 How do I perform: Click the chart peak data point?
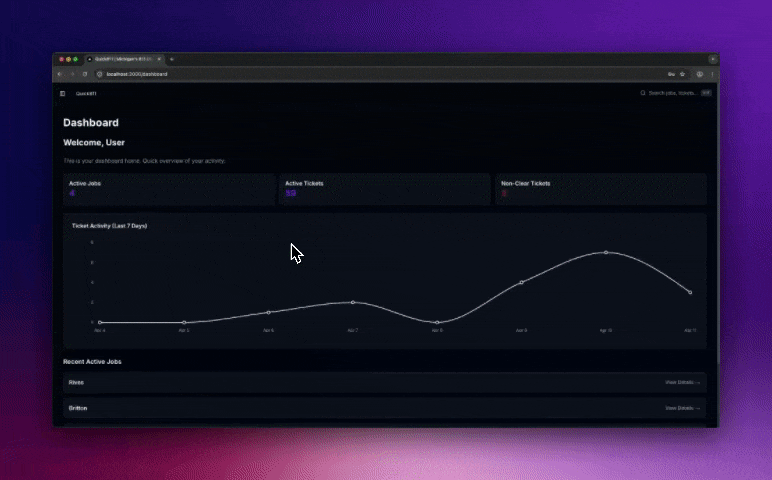coord(606,253)
